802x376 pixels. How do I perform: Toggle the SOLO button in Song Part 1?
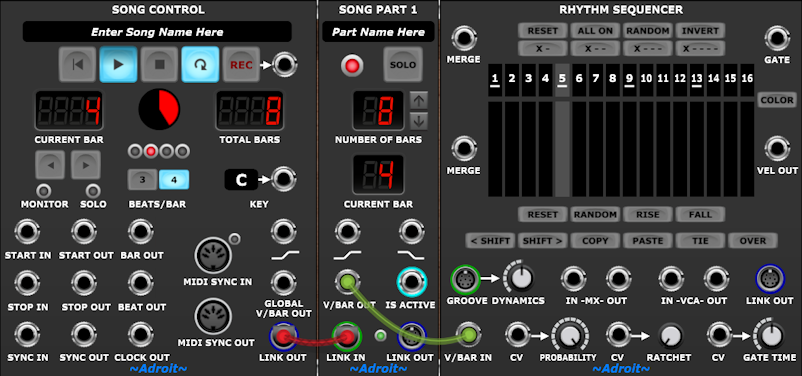tap(403, 65)
